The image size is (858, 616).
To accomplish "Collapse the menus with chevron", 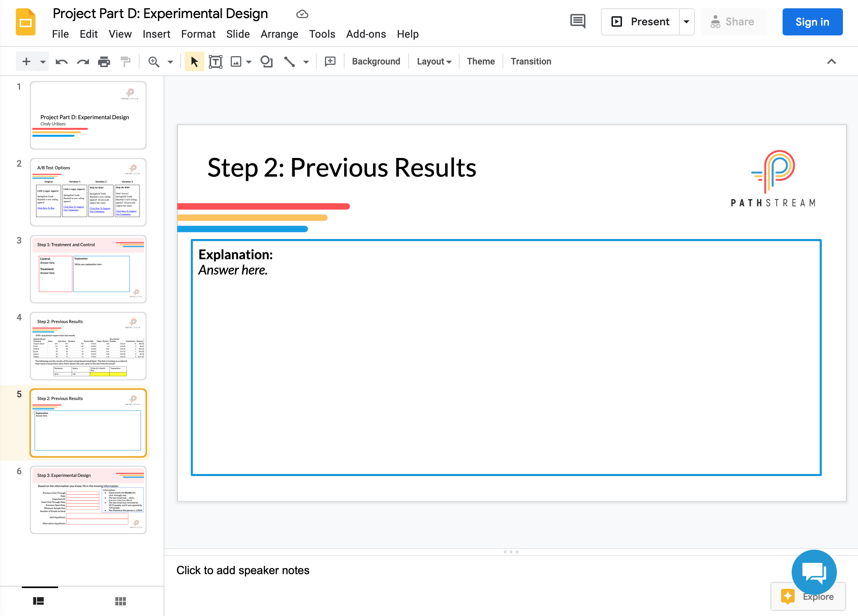I will (x=832, y=61).
